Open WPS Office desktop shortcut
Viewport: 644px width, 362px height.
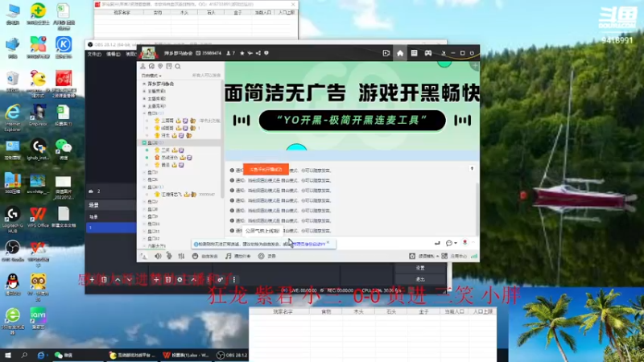click(38, 217)
